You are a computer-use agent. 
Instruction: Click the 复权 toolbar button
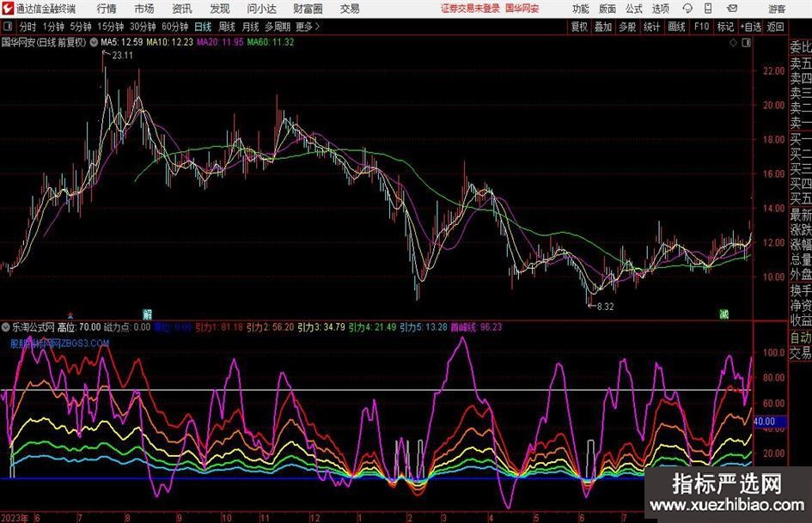click(579, 27)
